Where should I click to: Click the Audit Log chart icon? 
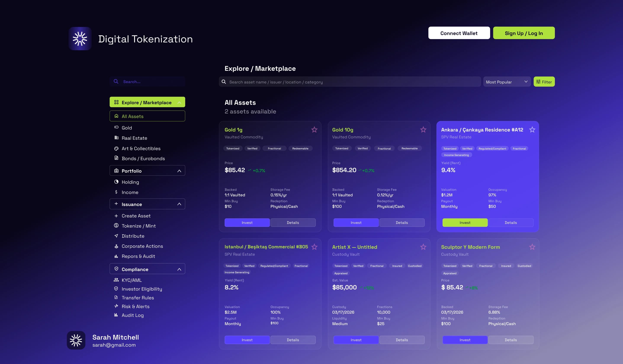[x=116, y=315]
